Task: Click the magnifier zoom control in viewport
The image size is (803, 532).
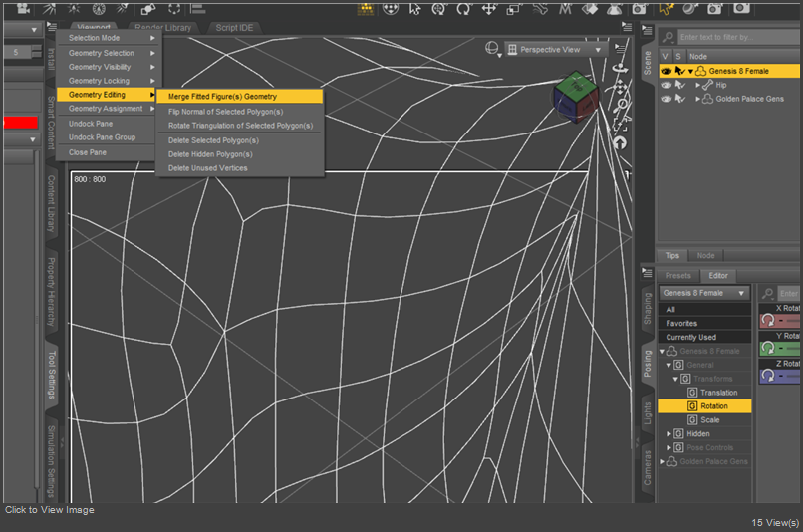Action: click(x=621, y=105)
